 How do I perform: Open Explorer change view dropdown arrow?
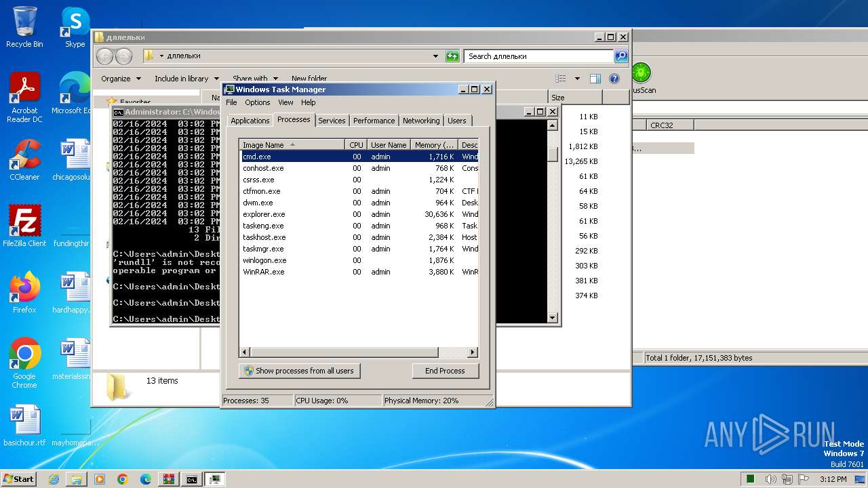pyautogui.click(x=577, y=79)
